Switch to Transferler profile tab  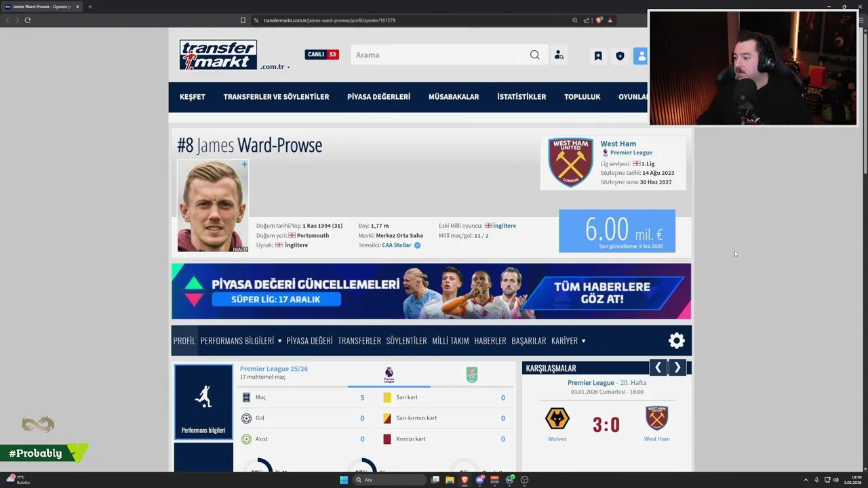pos(359,341)
